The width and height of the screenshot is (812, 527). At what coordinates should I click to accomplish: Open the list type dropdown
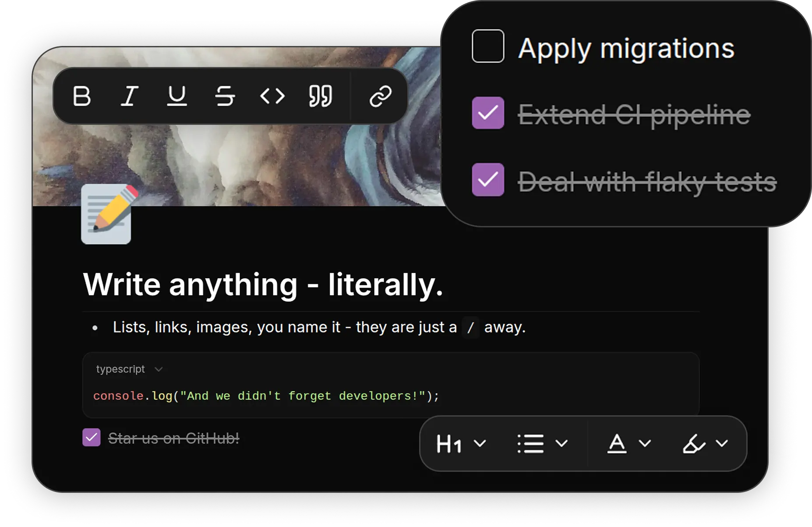click(542, 444)
